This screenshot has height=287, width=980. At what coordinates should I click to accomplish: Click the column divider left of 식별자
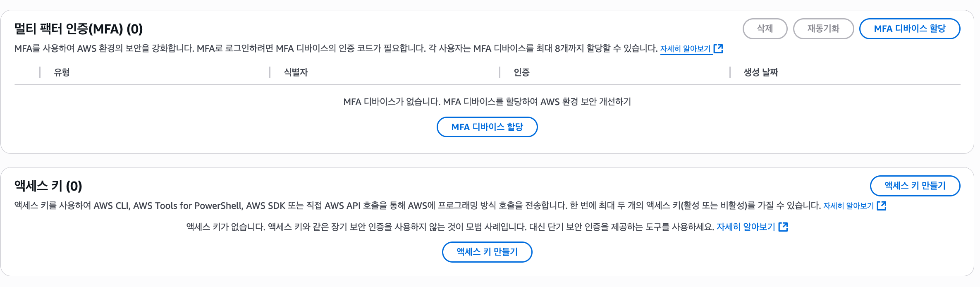270,72
